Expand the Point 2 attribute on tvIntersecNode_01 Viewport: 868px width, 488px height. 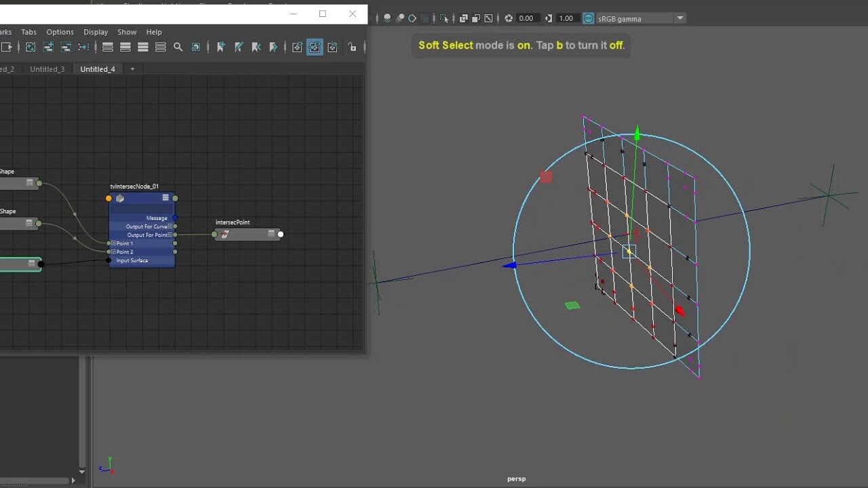pos(113,251)
